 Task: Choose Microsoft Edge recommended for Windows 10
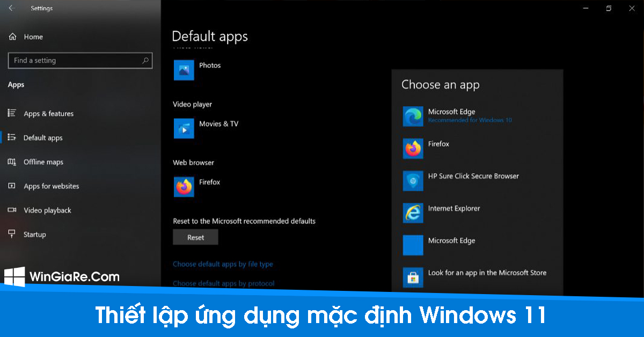tap(477, 116)
